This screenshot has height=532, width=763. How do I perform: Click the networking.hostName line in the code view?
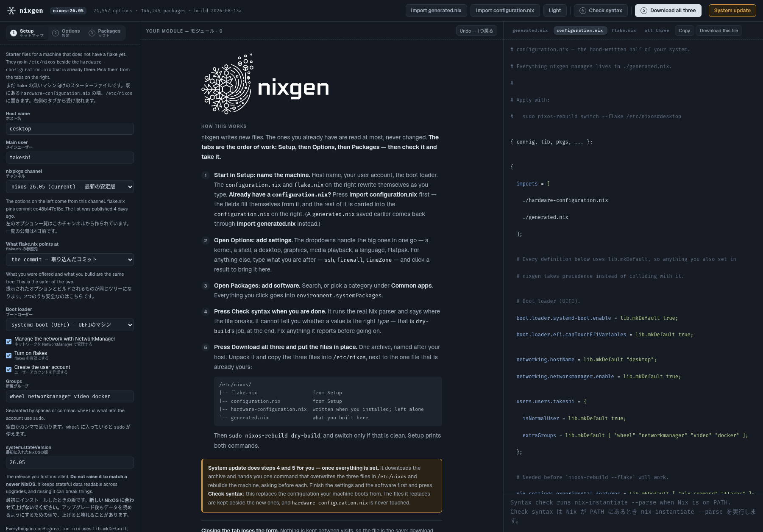click(x=586, y=360)
